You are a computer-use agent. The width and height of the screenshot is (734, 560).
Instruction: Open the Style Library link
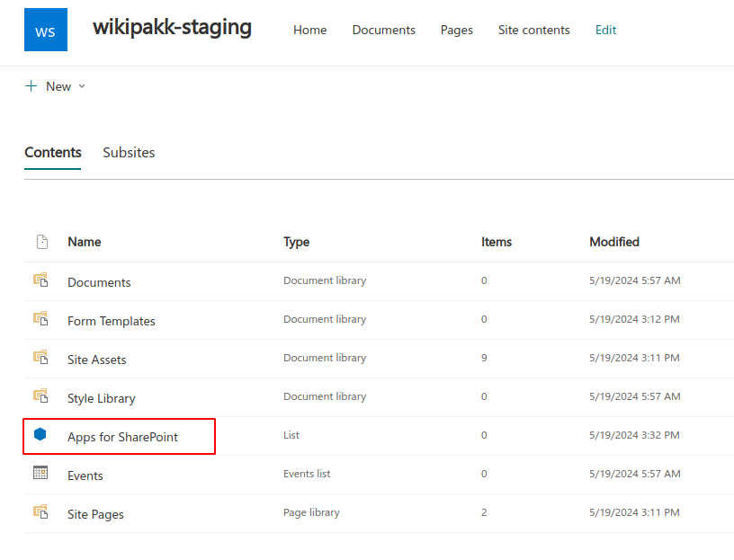pyautogui.click(x=102, y=398)
